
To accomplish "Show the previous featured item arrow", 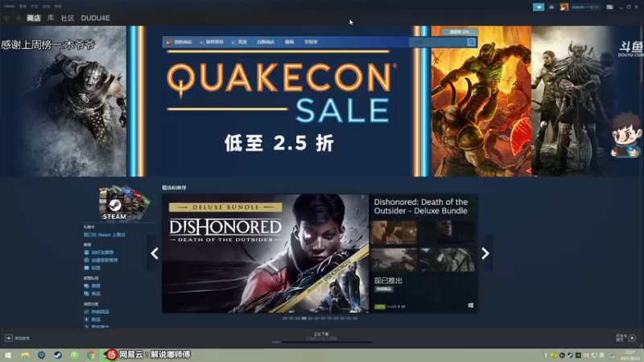I will (x=155, y=253).
